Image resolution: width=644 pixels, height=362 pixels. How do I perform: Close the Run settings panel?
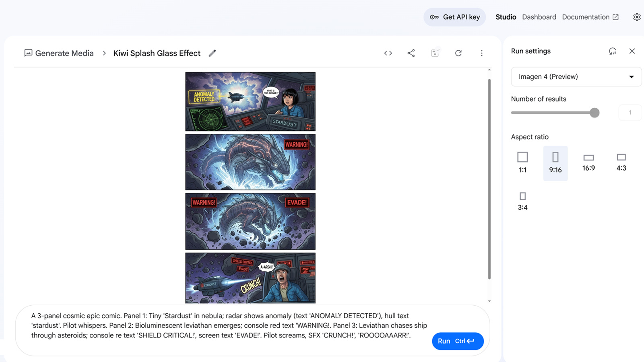click(x=632, y=51)
